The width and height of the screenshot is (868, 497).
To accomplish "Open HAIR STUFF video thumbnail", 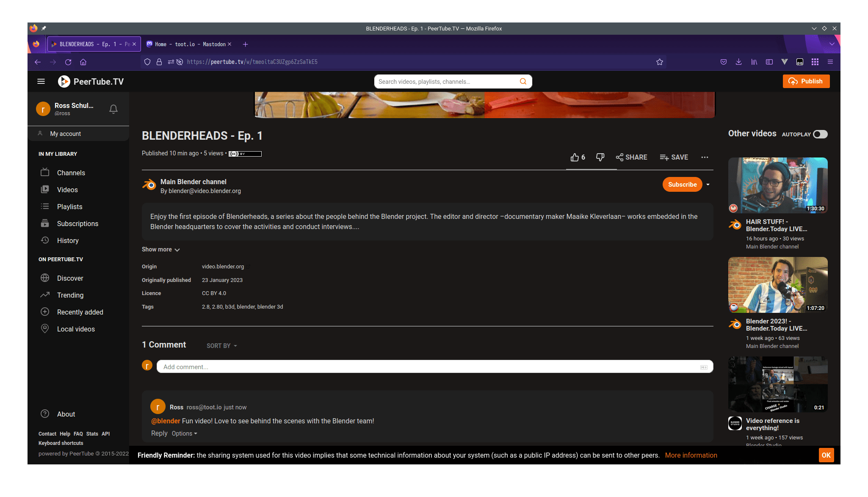I will pos(778,185).
